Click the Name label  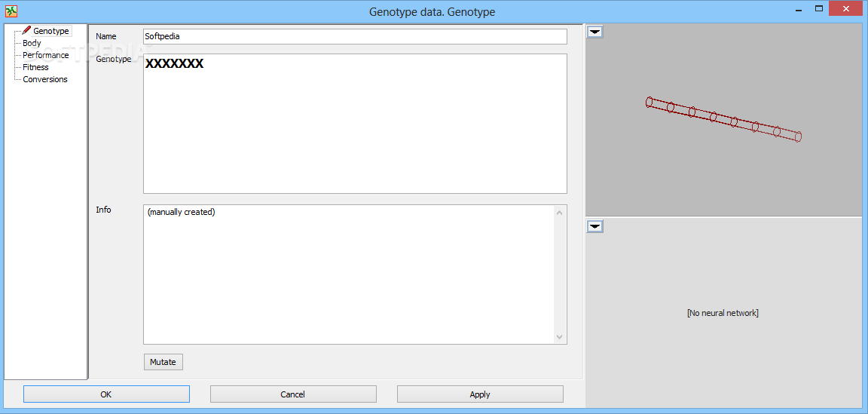point(106,36)
